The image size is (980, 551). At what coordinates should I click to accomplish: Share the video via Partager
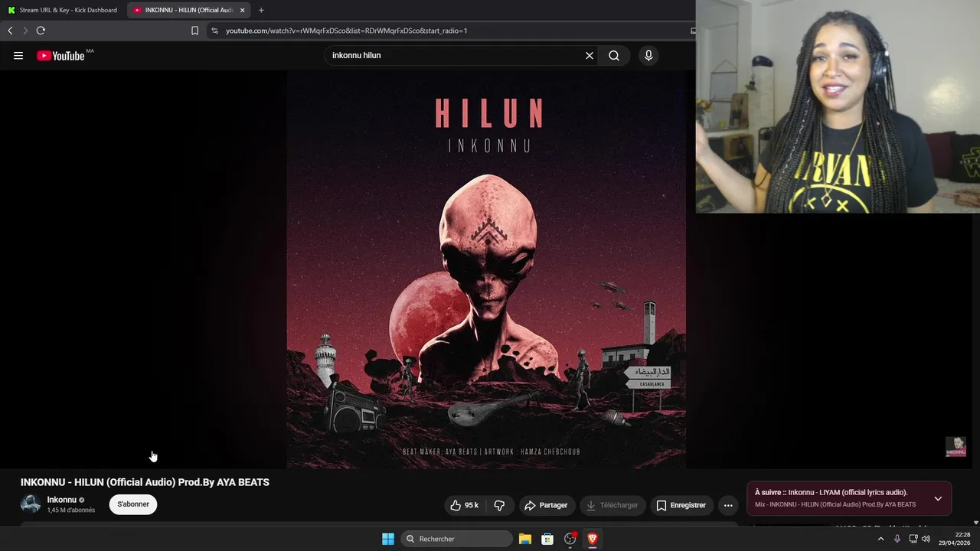[x=546, y=505]
